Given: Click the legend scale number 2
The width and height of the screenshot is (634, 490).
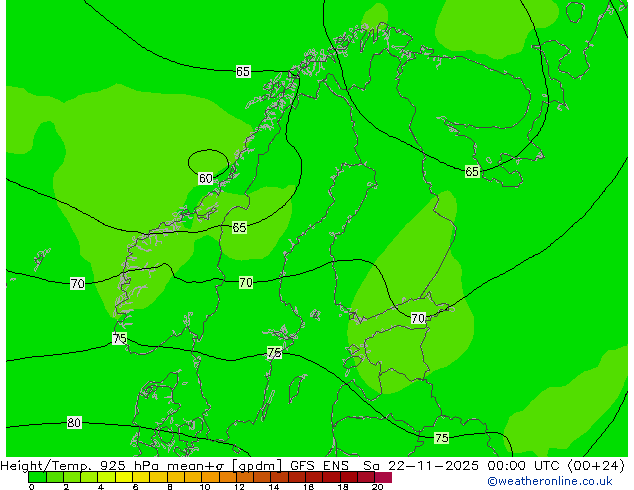Looking at the screenshot, I should coord(66,487).
